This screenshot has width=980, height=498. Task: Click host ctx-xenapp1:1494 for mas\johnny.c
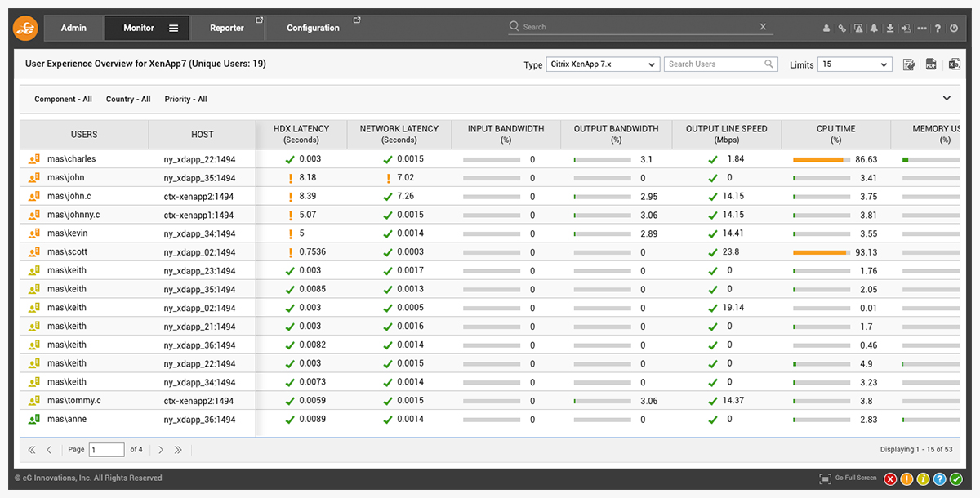[x=198, y=216]
